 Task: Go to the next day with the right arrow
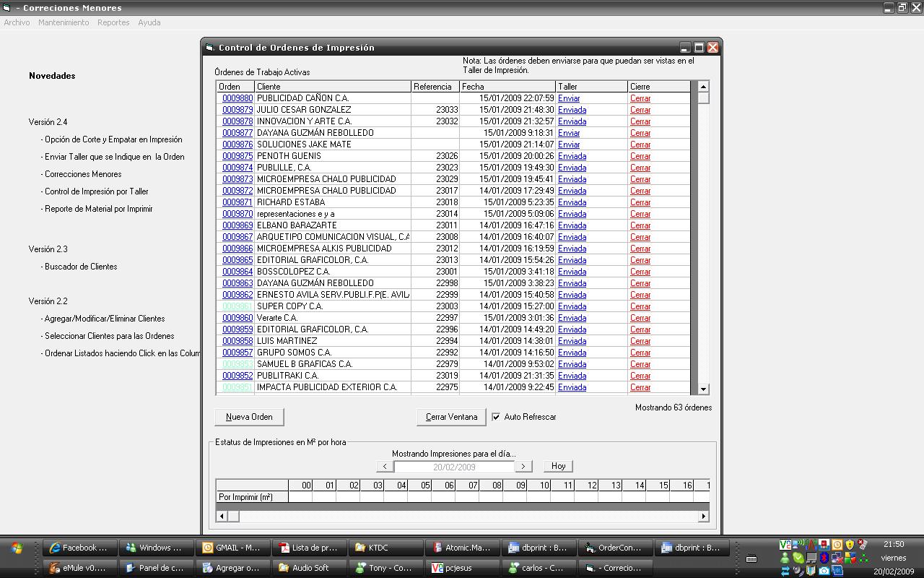pos(523,467)
